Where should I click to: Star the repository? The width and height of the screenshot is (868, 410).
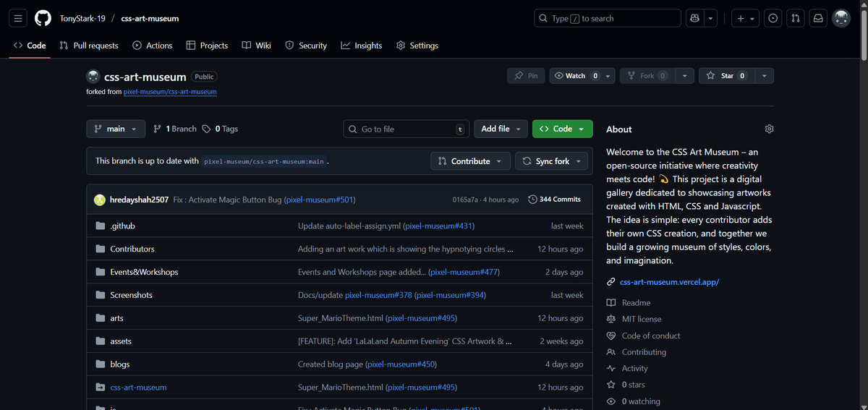tap(727, 76)
